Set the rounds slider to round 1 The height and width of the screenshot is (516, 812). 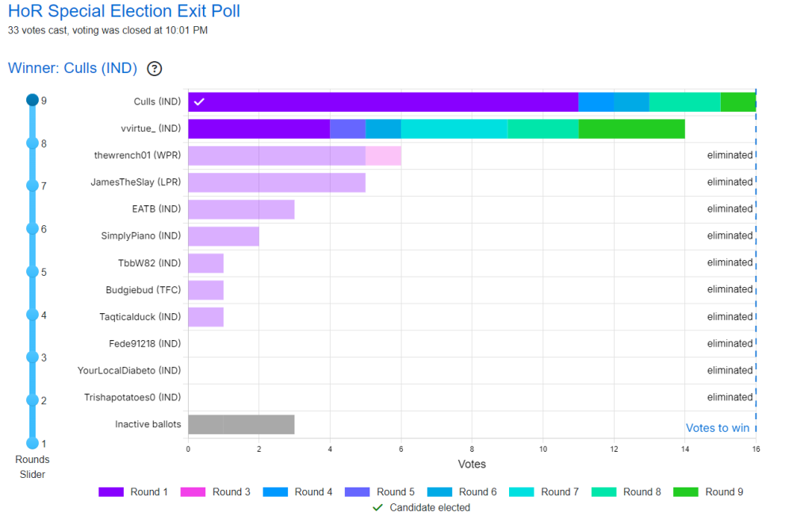tap(33, 443)
